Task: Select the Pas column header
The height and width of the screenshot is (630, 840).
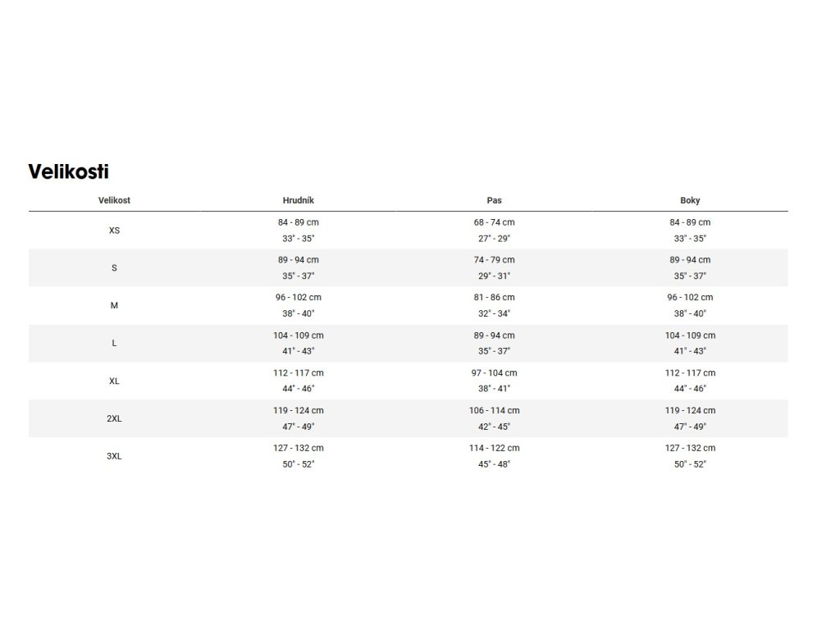Action: pyautogui.click(x=494, y=200)
